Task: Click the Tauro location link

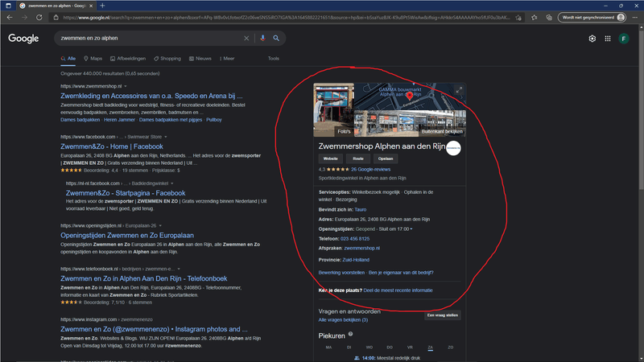Action: pyautogui.click(x=360, y=209)
